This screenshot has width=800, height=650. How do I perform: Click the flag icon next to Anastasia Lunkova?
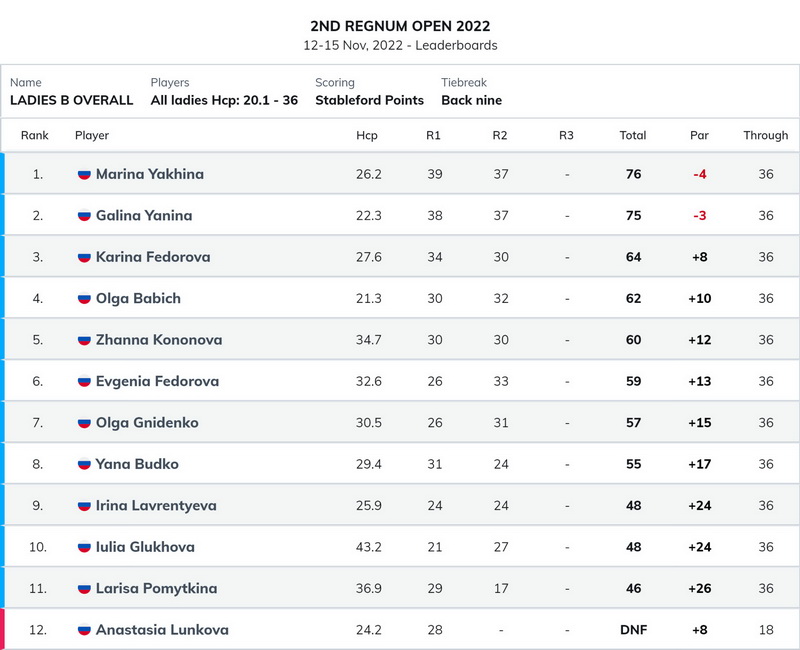tap(84, 630)
